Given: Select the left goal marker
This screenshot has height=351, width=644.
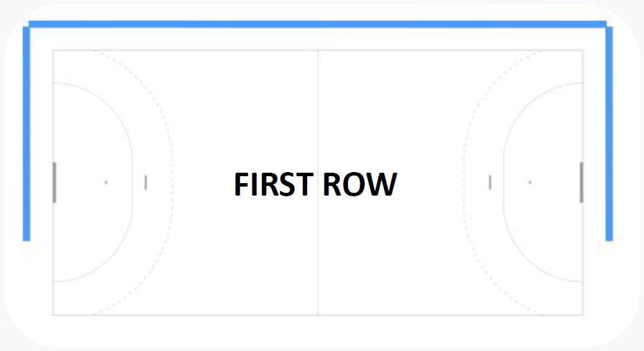Looking at the screenshot, I should [x=55, y=182].
